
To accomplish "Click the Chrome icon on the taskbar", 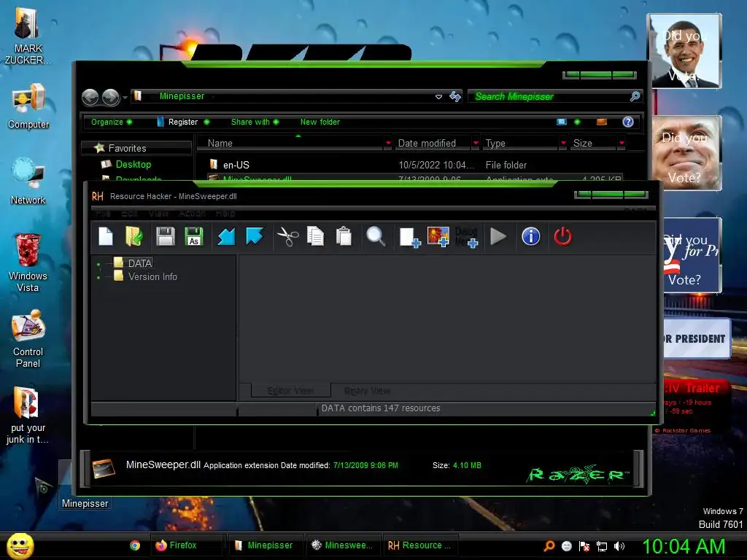I will pyautogui.click(x=135, y=545).
